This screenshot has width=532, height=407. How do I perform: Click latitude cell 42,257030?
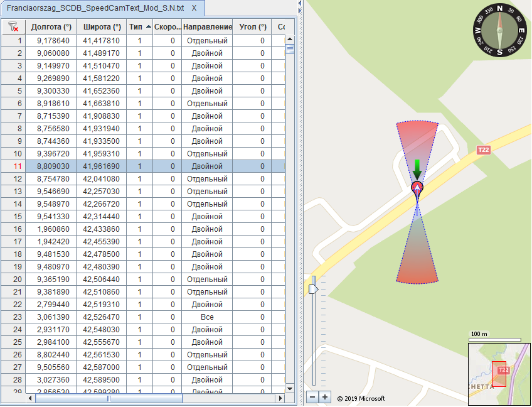click(102, 192)
